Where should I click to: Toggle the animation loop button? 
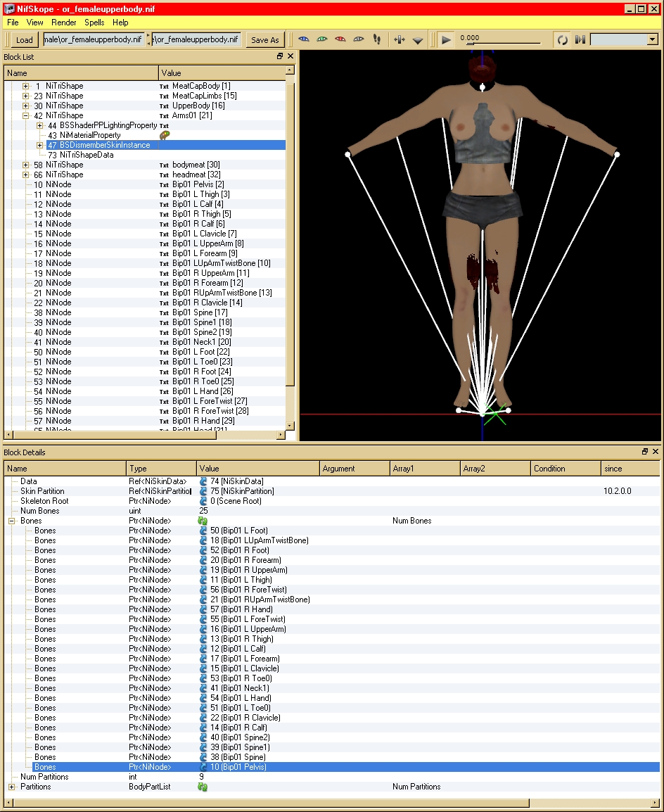click(x=562, y=39)
